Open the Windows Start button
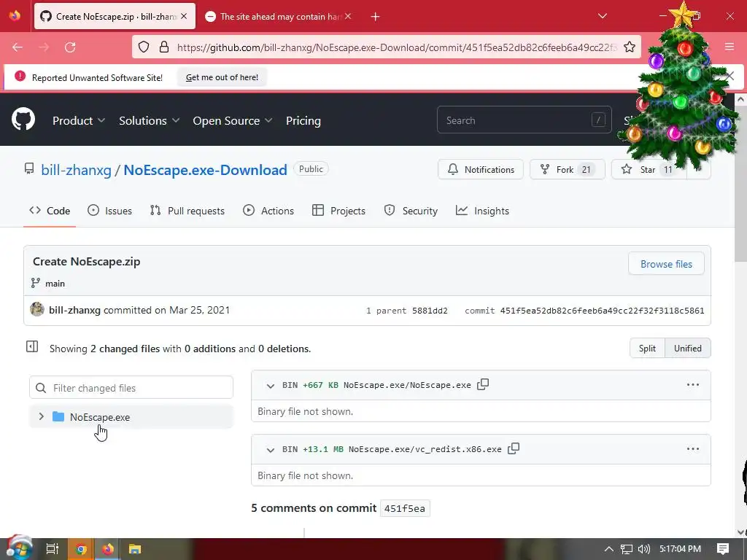The height and width of the screenshot is (560, 747). point(18,549)
